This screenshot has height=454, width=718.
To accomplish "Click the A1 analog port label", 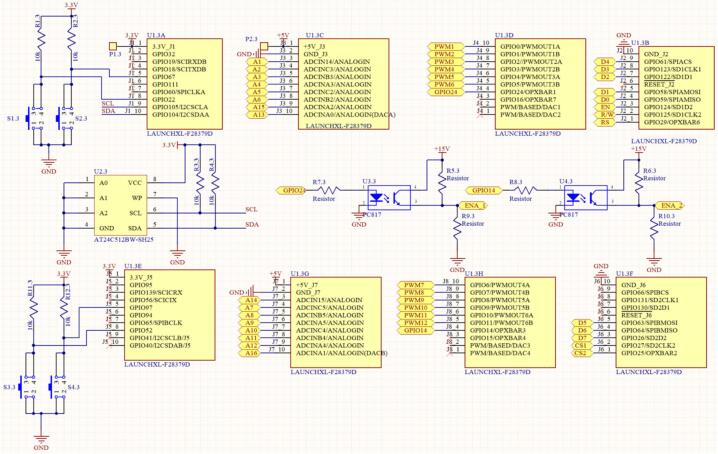I will point(256,62).
